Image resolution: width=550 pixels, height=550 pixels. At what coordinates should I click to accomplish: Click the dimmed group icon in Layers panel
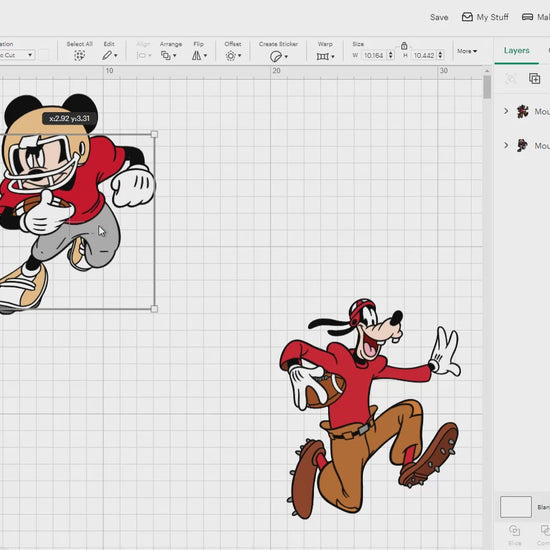[511, 79]
